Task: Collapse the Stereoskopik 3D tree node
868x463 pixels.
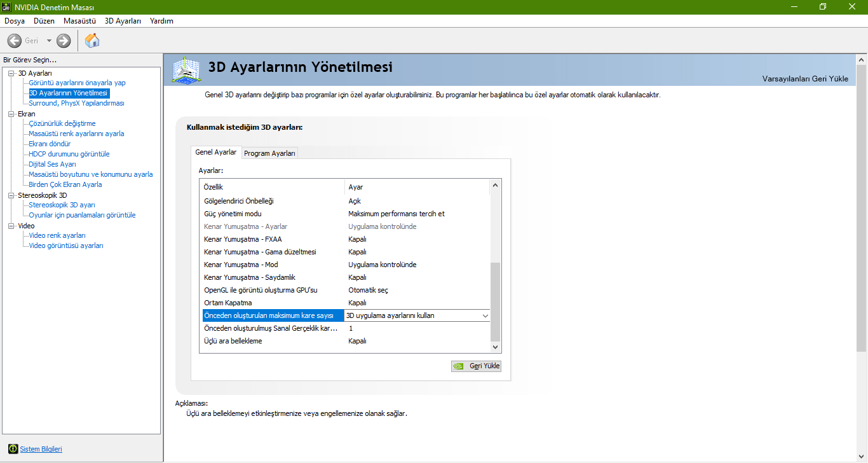Action: tap(11, 195)
